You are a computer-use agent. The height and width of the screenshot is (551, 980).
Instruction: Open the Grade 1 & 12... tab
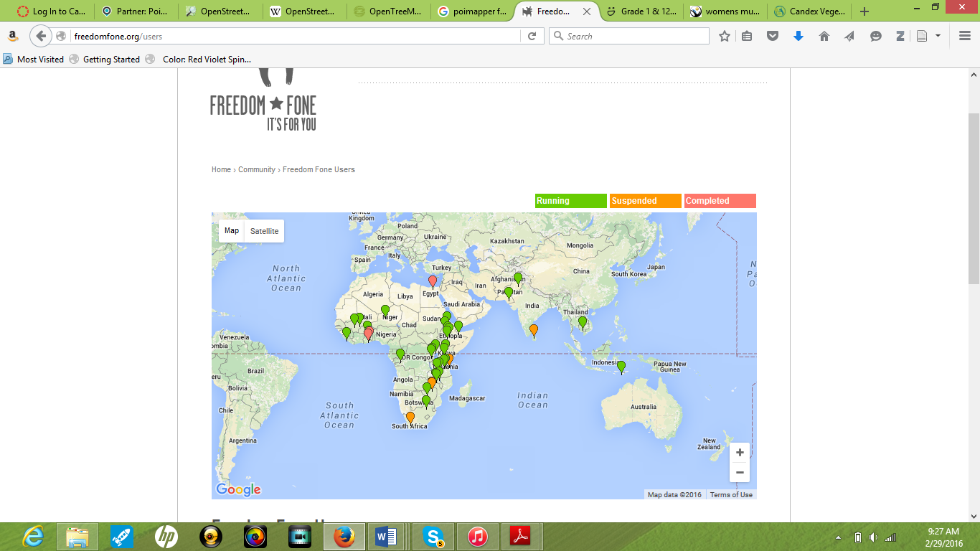tap(641, 11)
